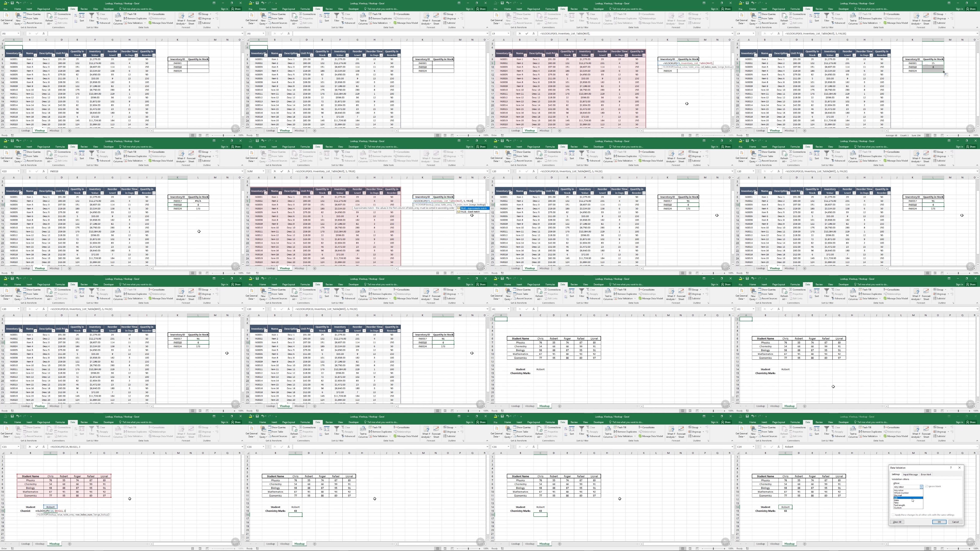Click Share icon in the #N/A window

236,147
